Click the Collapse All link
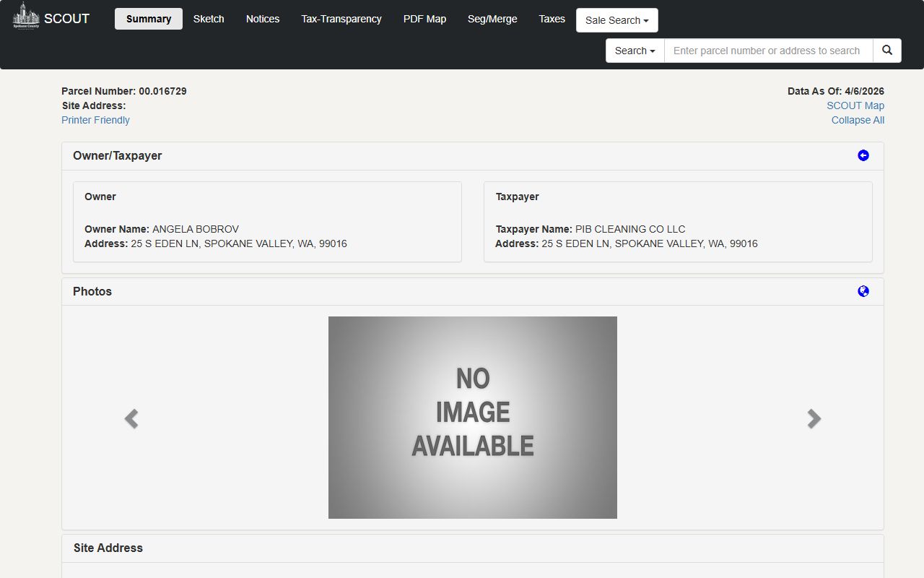This screenshot has width=924, height=578. [858, 120]
